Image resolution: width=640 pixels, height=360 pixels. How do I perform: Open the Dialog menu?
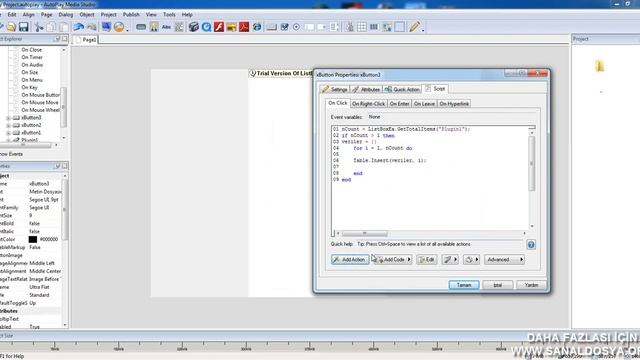click(65, 14)
